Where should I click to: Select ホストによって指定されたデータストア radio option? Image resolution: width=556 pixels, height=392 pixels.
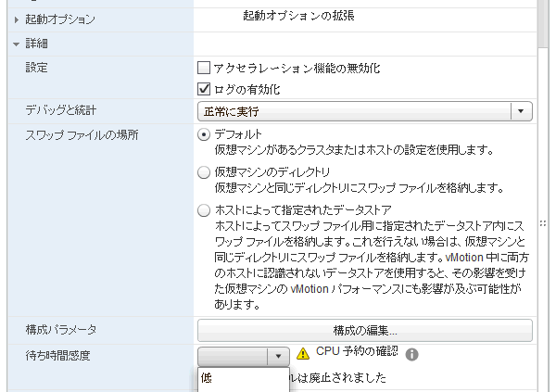(204, 210)
